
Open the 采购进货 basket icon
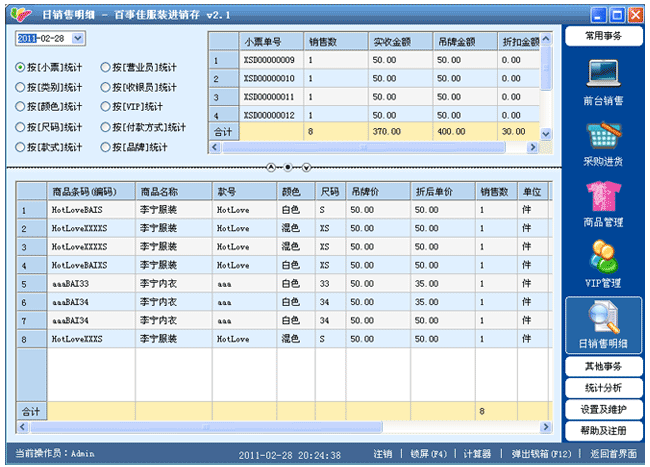603,136
